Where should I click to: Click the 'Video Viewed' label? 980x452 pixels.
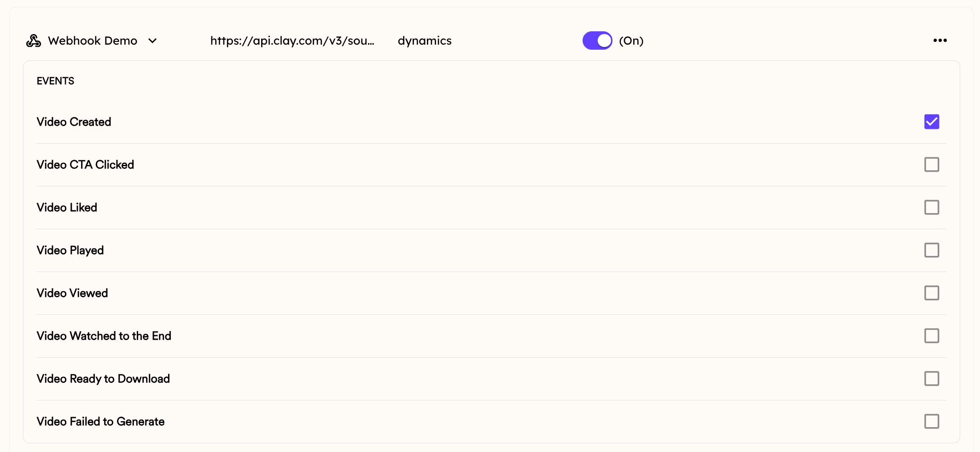[72, 293]
